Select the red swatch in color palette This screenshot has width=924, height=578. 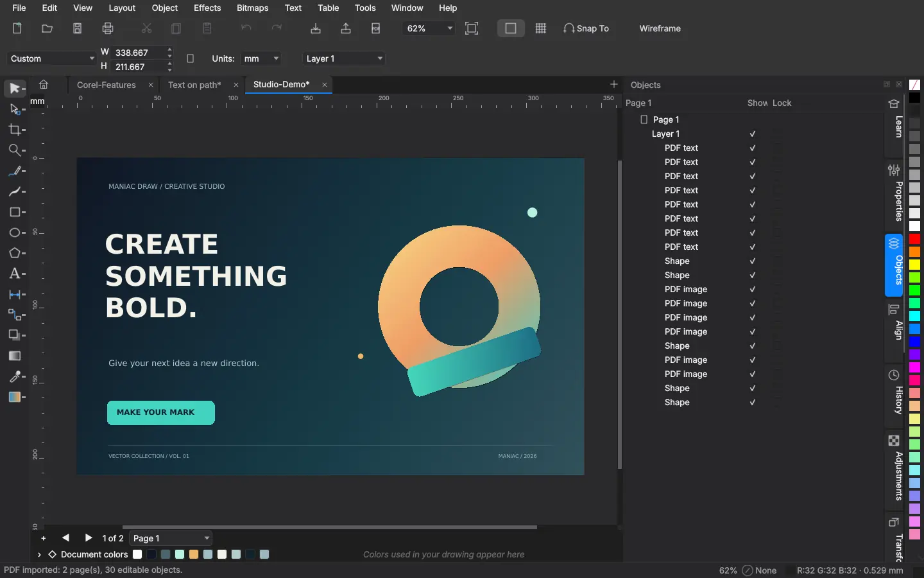pyautogui.click(x=915, y=239)
